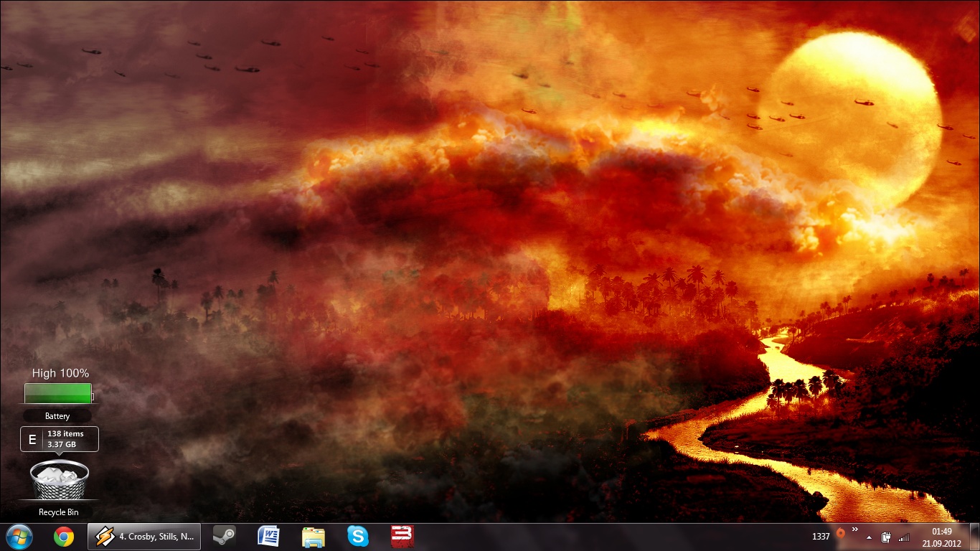Expand the toolbar overflow double chevron

click(x=855, y=529)
